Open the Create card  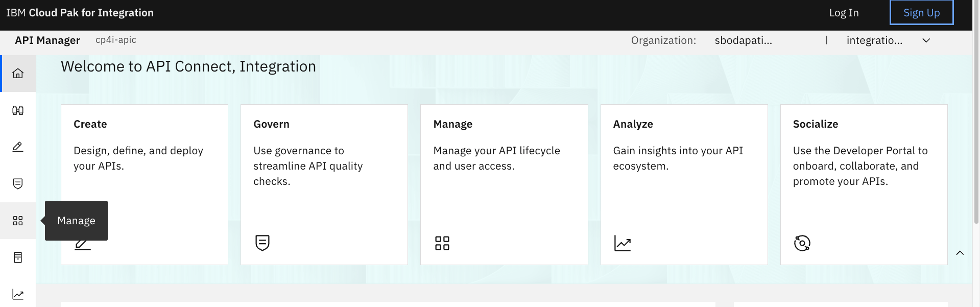point(145,184)
